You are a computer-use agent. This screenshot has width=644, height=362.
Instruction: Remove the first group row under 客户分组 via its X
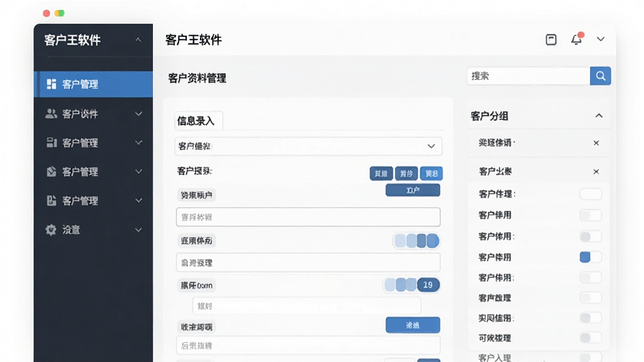pyautogui.click(x=596, y=143)
